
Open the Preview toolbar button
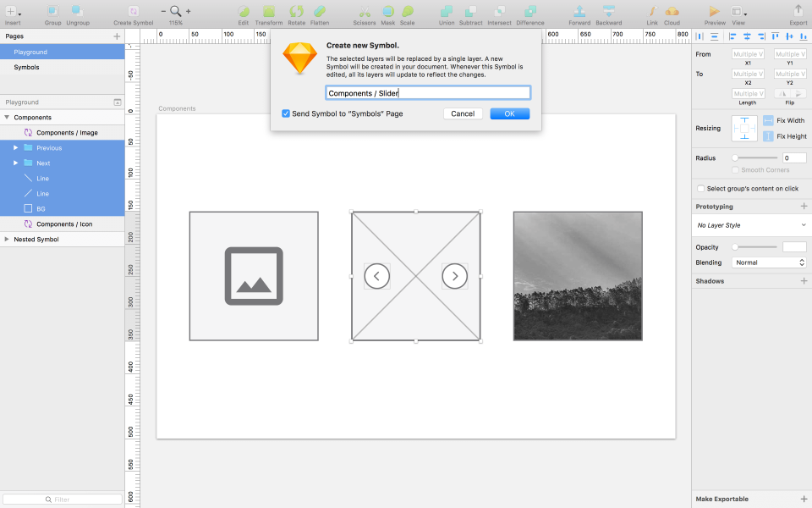[x=715, y=12]
